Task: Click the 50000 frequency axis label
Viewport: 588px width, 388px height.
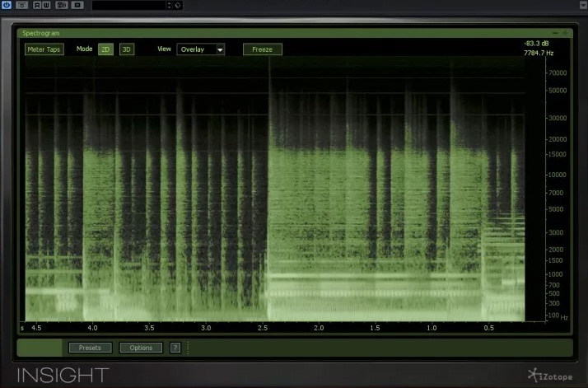Action: pos(558,91)
